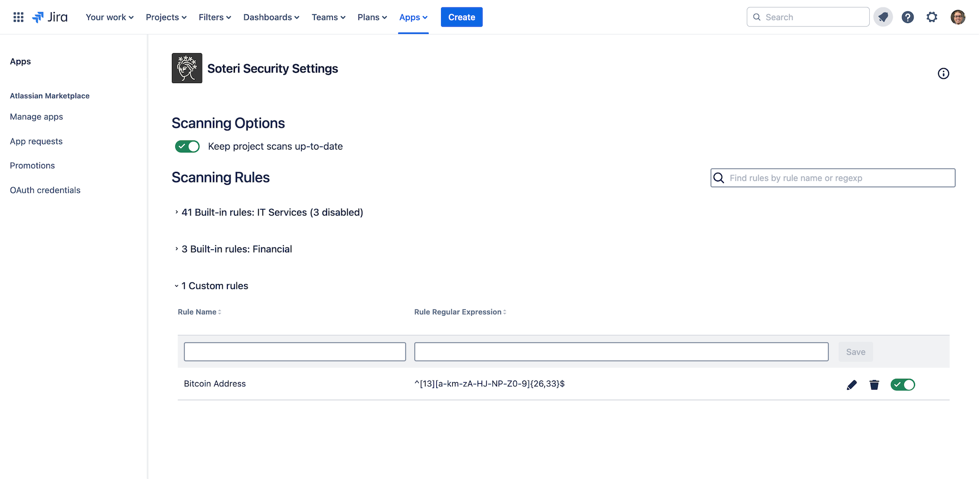Open the Projects dropdown menu
Image resolution: width=980 pixels, height=479 pixels.
(x=166, y=17)
